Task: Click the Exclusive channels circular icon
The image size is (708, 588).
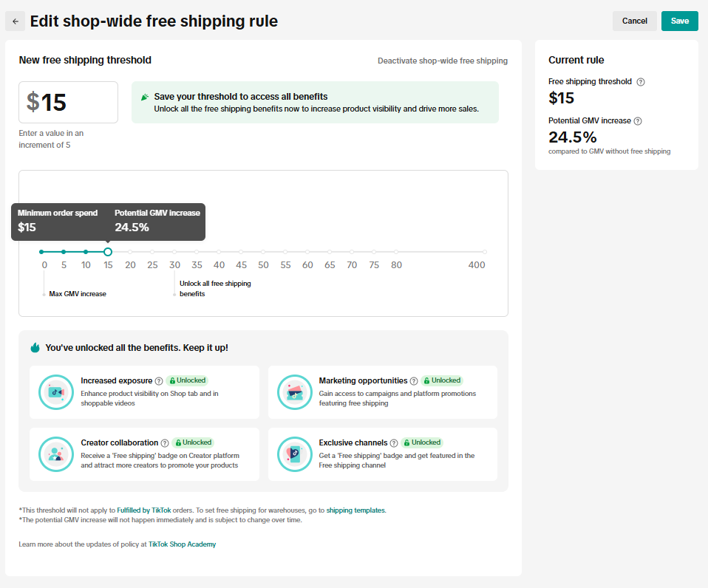Action: coord(295,454)
